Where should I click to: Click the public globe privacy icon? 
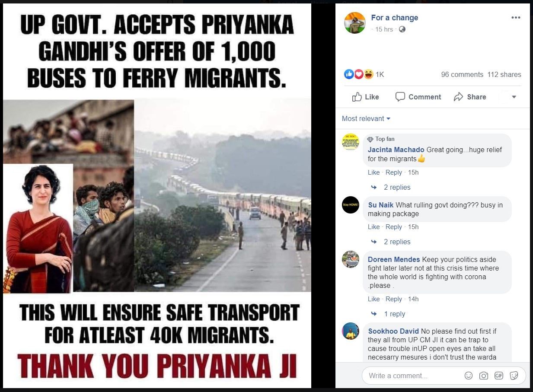(x=402, y=29)
